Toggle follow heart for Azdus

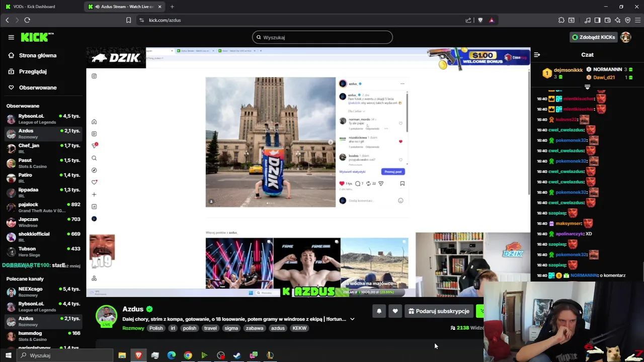pos(395,311)
